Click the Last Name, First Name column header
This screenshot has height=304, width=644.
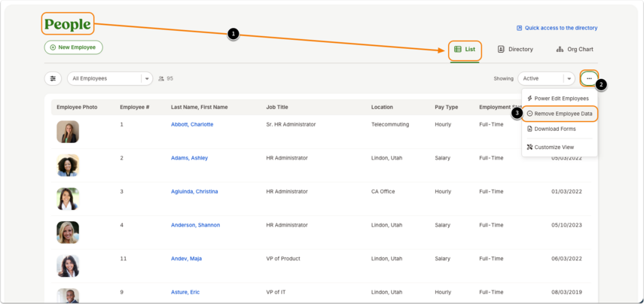pos(199,107)
